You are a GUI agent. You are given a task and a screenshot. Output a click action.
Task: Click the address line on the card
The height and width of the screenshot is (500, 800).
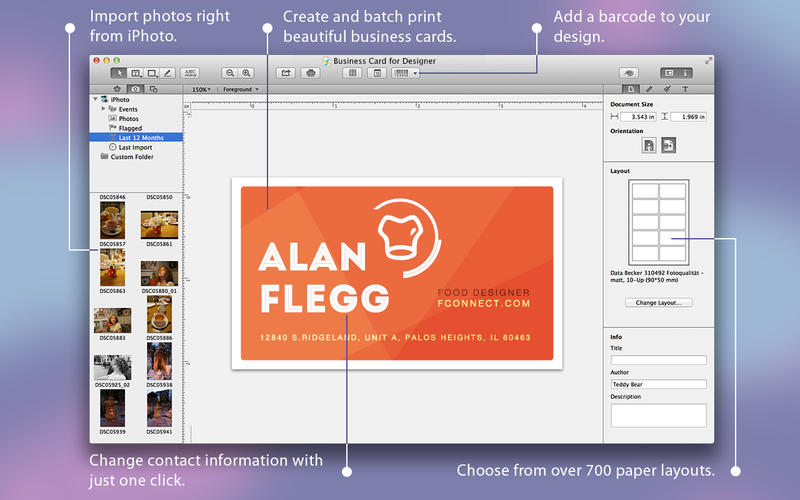click(x=395, y=337)
